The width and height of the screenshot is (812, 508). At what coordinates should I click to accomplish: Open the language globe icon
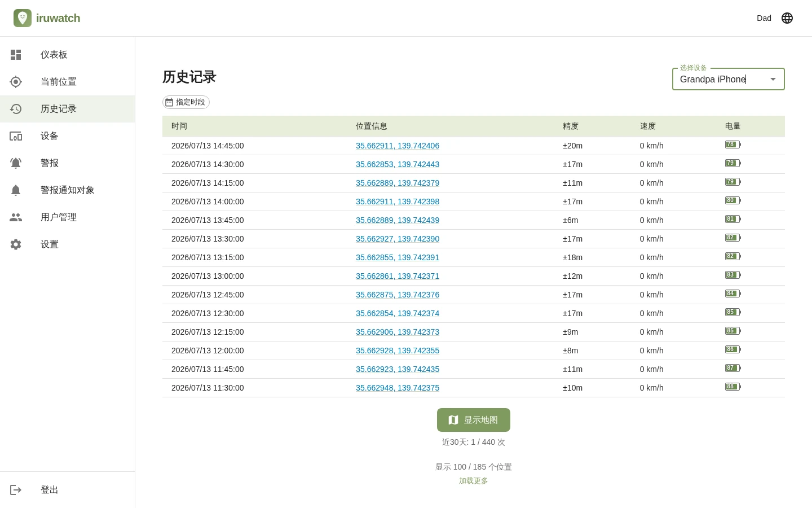[787, 18]
